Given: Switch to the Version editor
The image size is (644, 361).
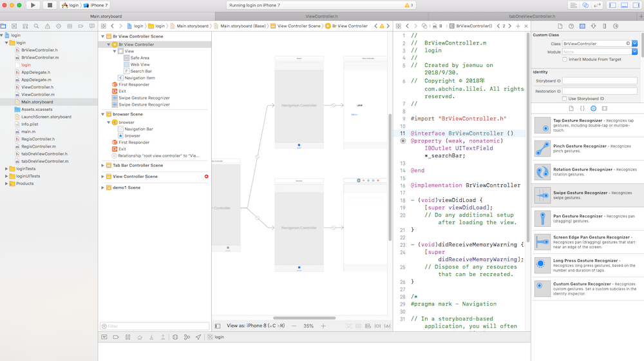Looking at the screenshot, I should tap(598, 5).
